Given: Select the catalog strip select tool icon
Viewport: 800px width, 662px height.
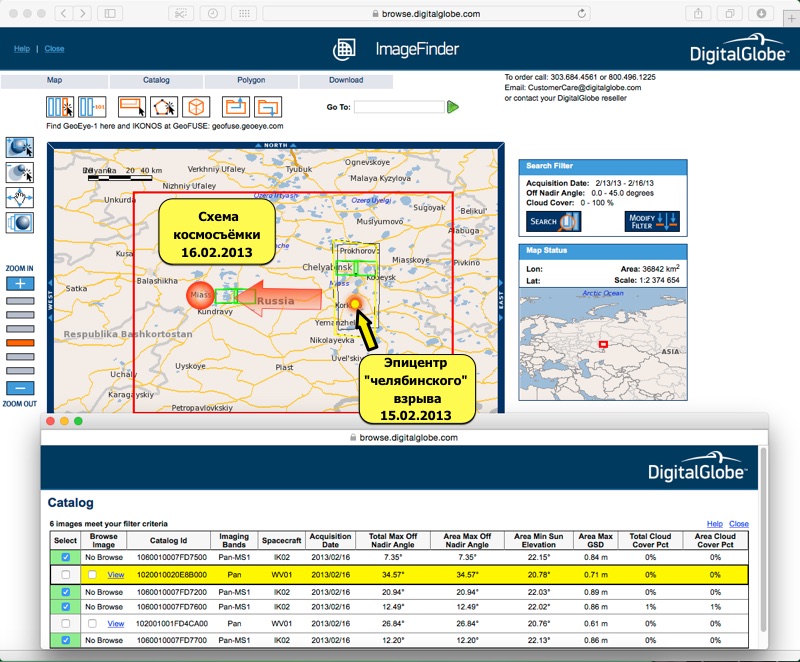Looking at the screenshot, I should click(x=60, y=107).
